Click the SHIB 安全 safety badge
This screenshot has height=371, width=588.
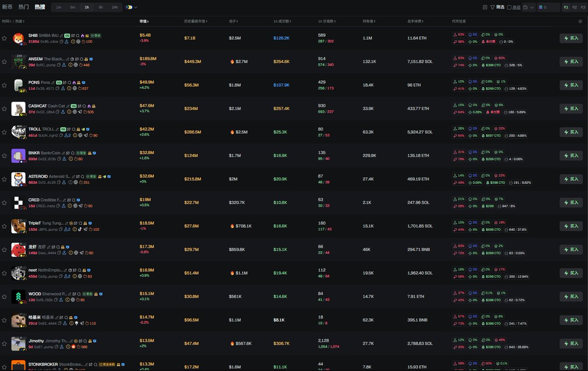96,36
